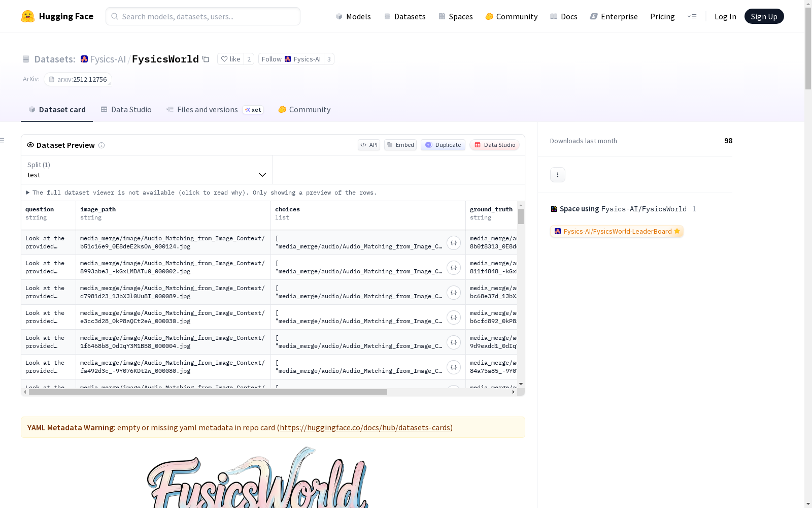Open the arxiv 2512.12756 paper tag
The height and width of the screenshot is (508, 812).
pos(78,79)
